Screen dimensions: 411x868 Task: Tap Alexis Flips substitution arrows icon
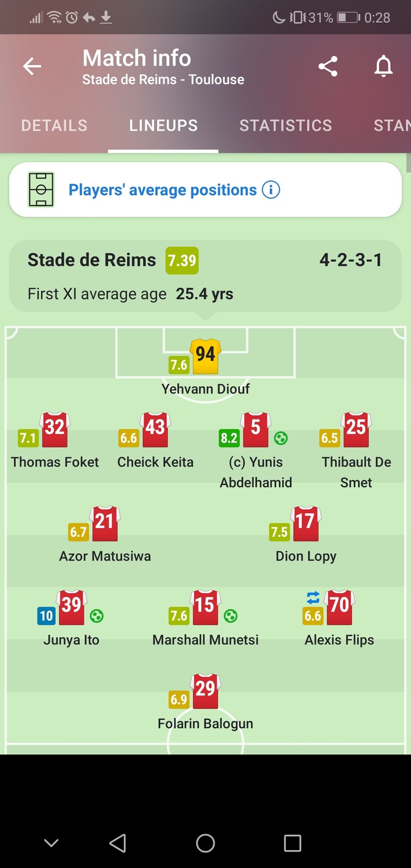click(x=313, y=597)
